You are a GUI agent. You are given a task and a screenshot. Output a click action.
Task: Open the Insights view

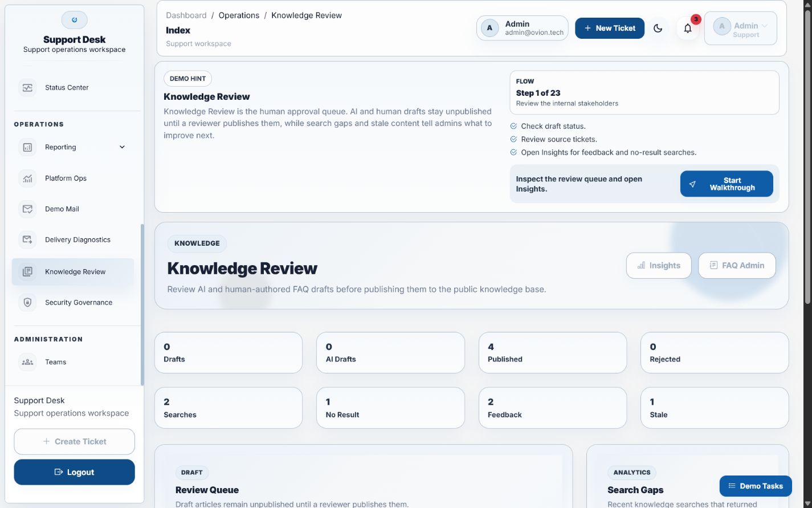click(x=659, y=266)
